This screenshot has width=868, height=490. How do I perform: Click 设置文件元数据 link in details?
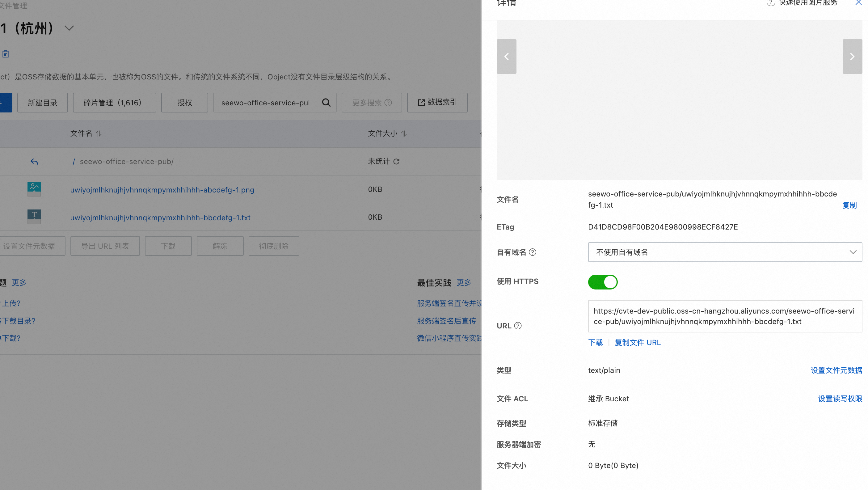(836, 370)
